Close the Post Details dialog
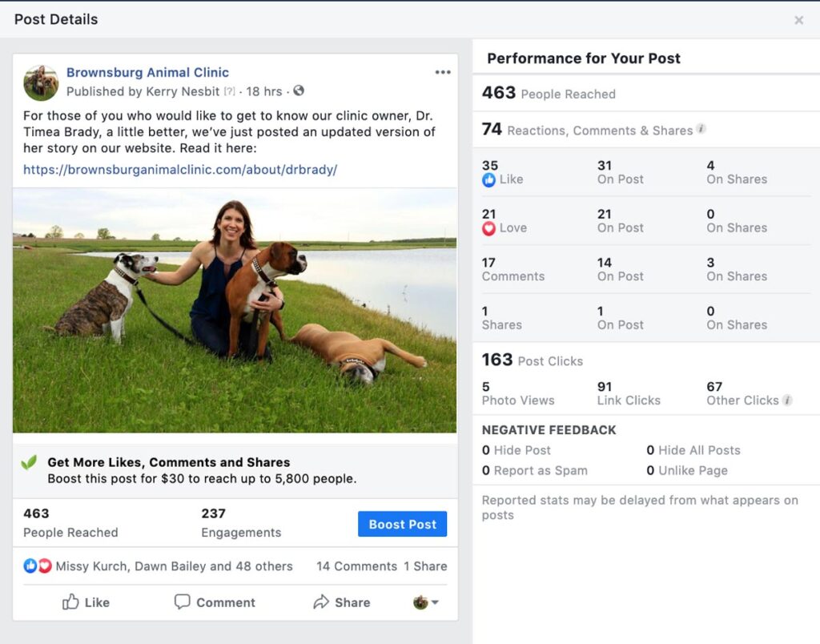The height and width of the screenshot is (644, 820). pos(798,20)
